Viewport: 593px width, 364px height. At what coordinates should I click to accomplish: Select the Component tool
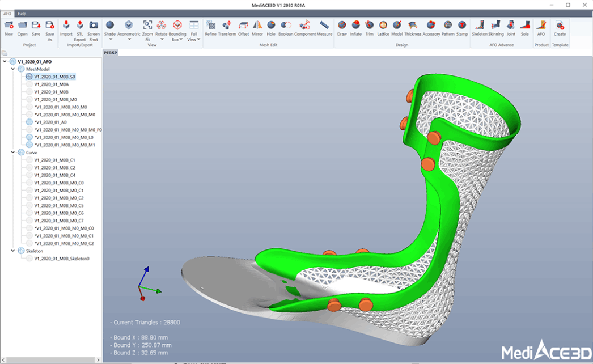point(305,26)
